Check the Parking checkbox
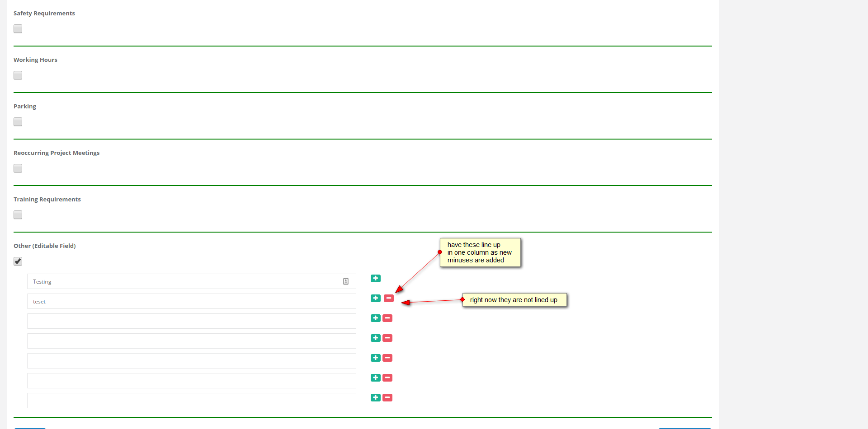This screenshot has width=868, height=429. pos(18,122)
